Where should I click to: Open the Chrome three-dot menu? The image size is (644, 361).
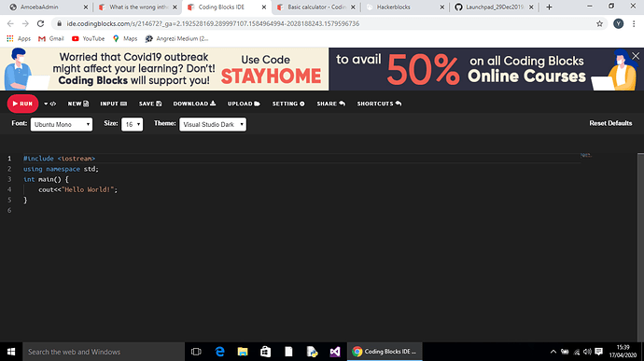(634, 24)
